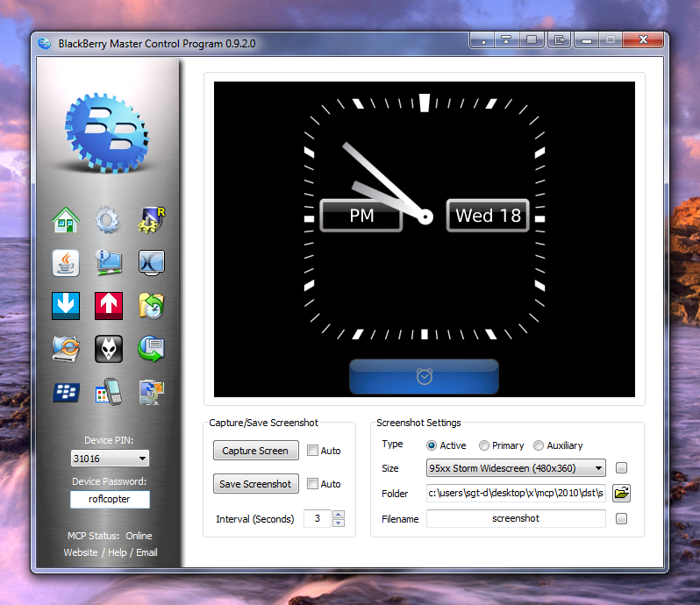Click the red upload arrow icon

coord(108,305)
